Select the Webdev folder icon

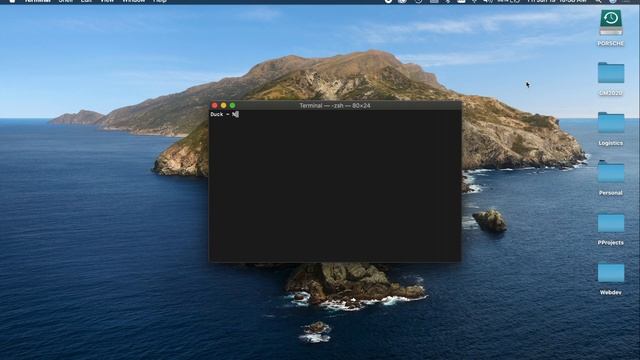[611, 272]
